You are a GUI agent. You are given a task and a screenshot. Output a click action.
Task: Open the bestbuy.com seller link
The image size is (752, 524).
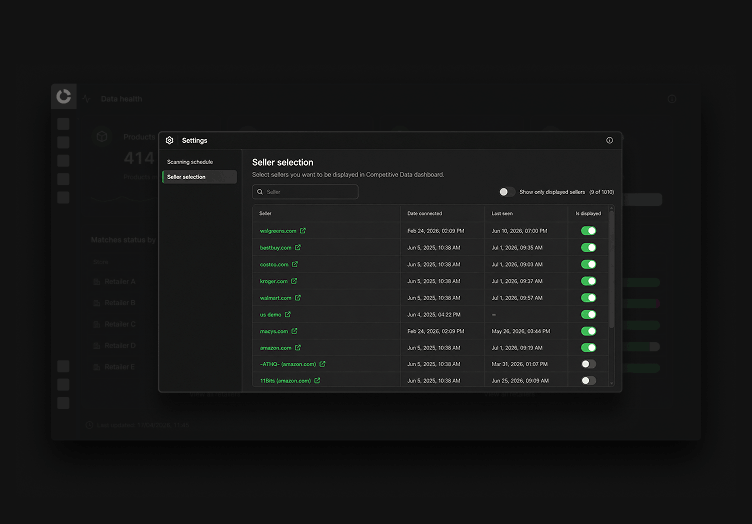tap(275, 247)
